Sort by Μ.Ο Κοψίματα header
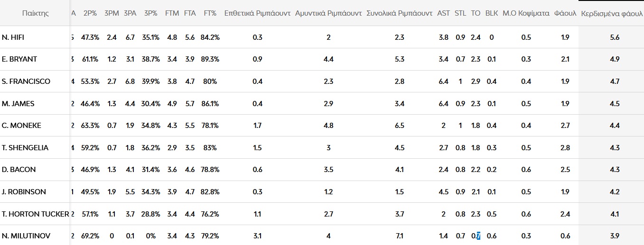Screen dimensions: 644x245 [526, 13]
